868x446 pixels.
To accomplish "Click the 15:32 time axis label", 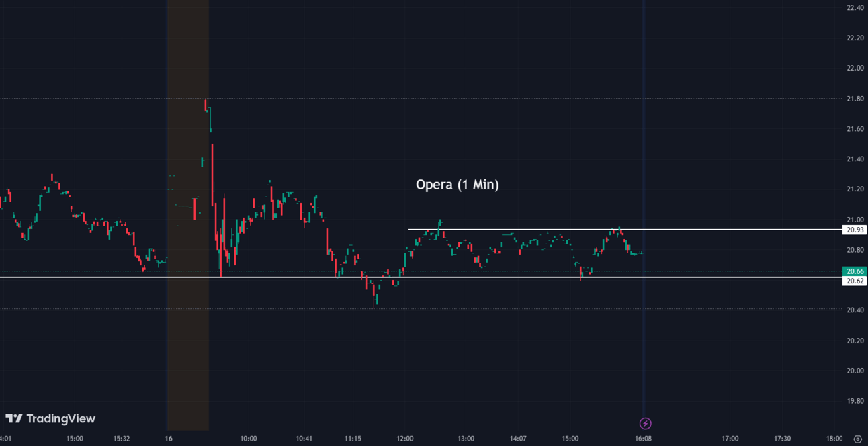I will point(122,439).
